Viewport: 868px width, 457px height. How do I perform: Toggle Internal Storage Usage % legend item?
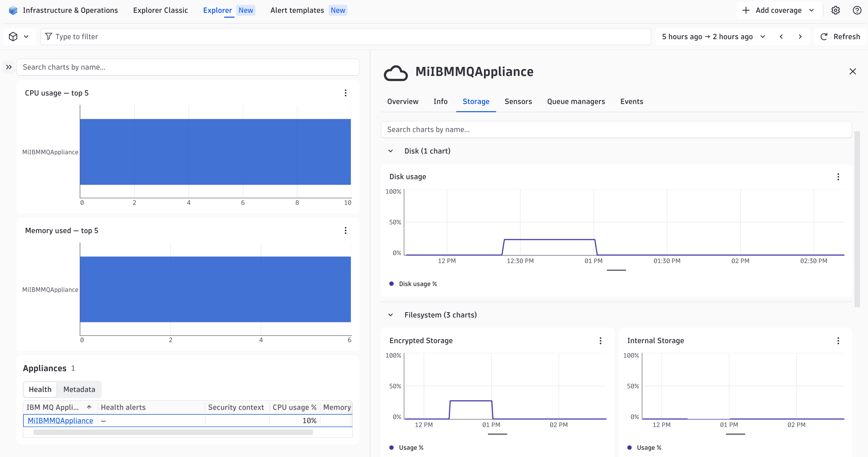tap(644, 448)
